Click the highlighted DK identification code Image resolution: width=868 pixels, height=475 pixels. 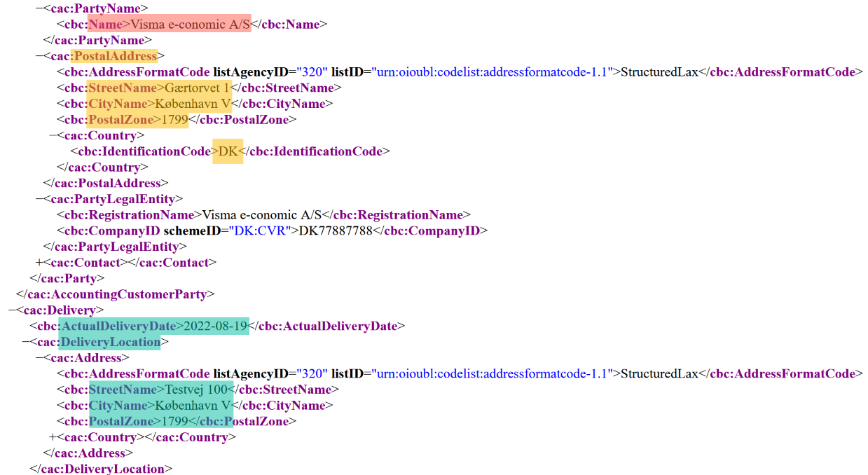point(228,151)
